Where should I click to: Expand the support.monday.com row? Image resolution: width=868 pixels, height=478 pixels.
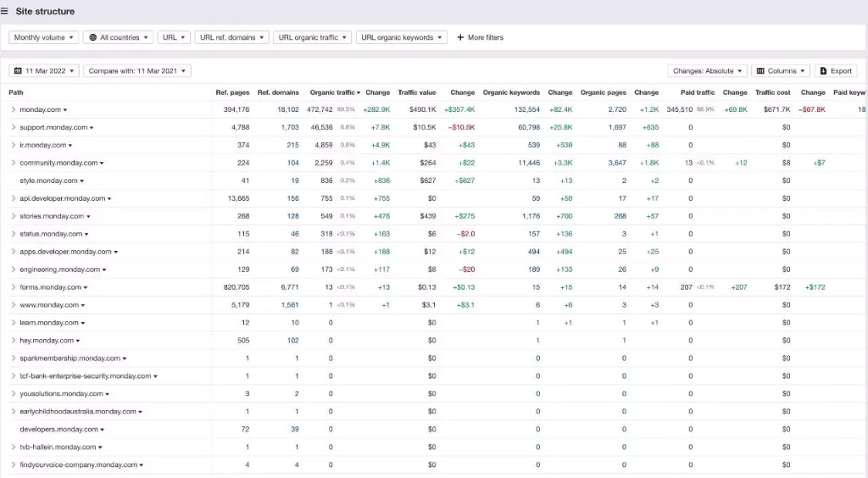click(14, 127)
